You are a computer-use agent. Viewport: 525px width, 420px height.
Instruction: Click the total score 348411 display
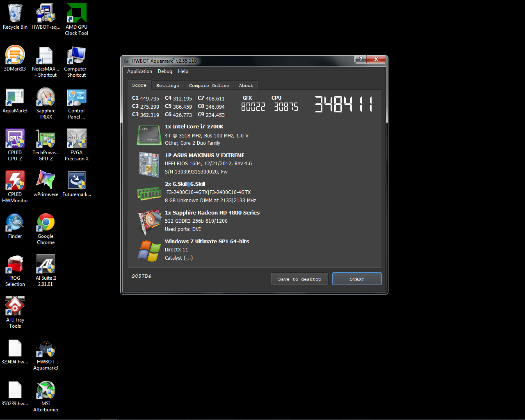point(344,104)
